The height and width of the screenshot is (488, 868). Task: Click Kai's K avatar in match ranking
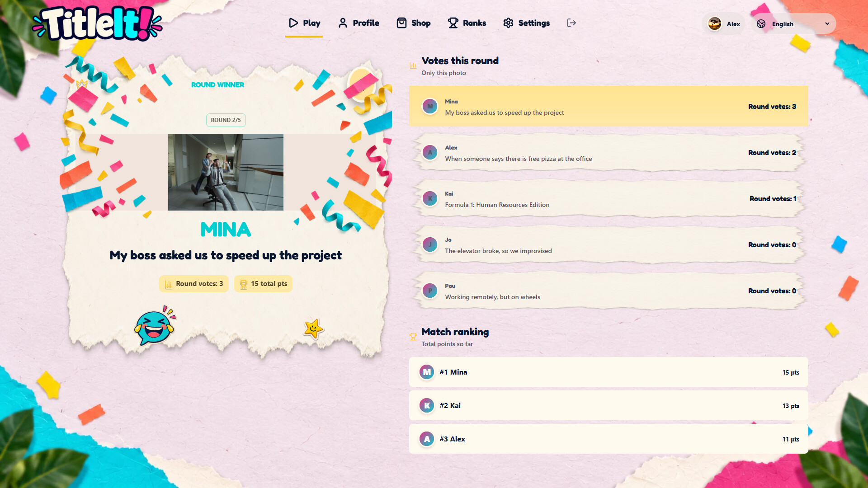coord(427,406)
